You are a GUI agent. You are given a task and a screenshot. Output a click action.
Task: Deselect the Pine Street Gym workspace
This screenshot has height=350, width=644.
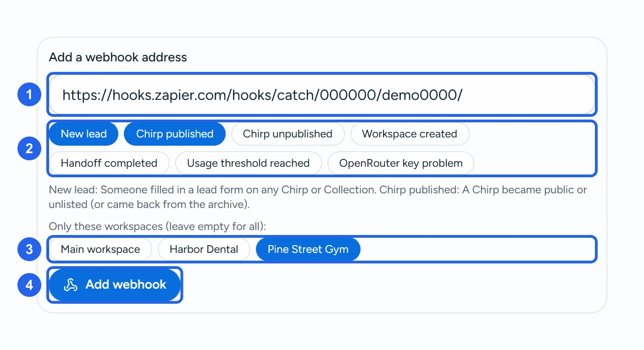(x=308, y=249)
